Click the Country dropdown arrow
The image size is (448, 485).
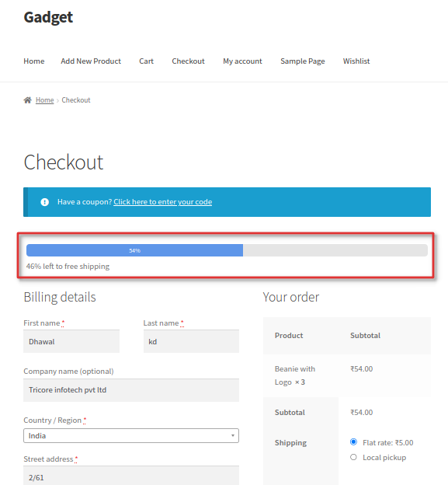coord(233,435)
